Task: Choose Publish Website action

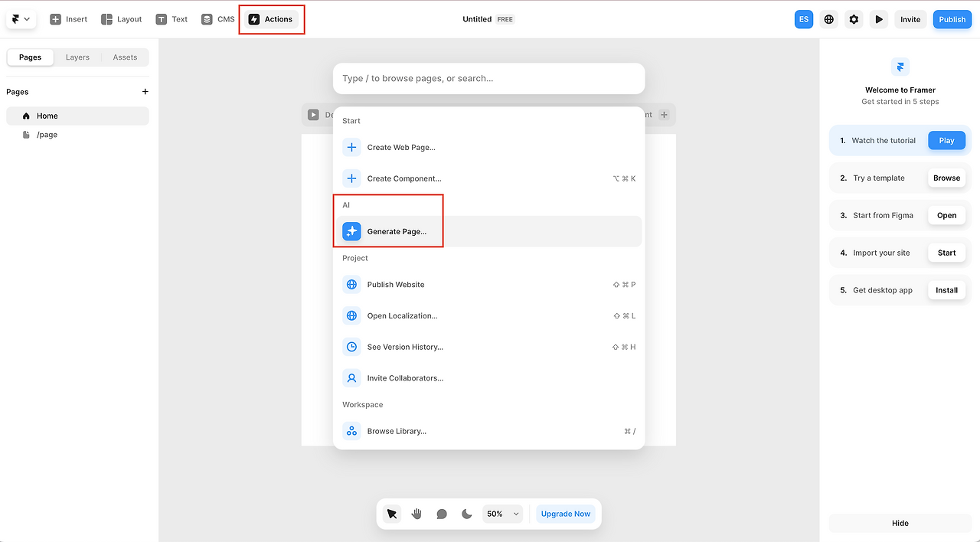Action: [488, 285]
